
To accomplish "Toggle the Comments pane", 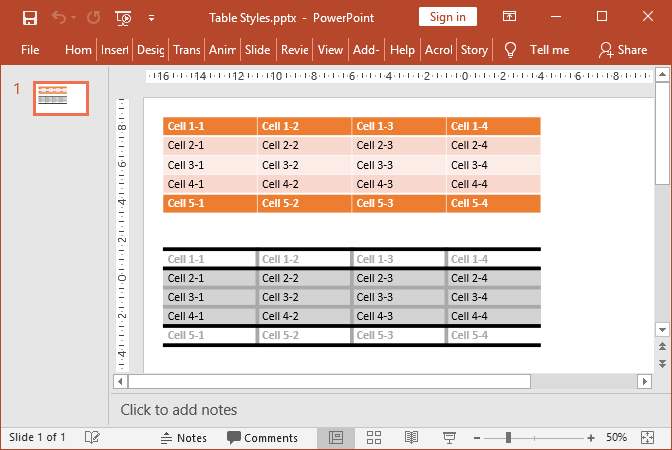I will click(x=262, y=438).
